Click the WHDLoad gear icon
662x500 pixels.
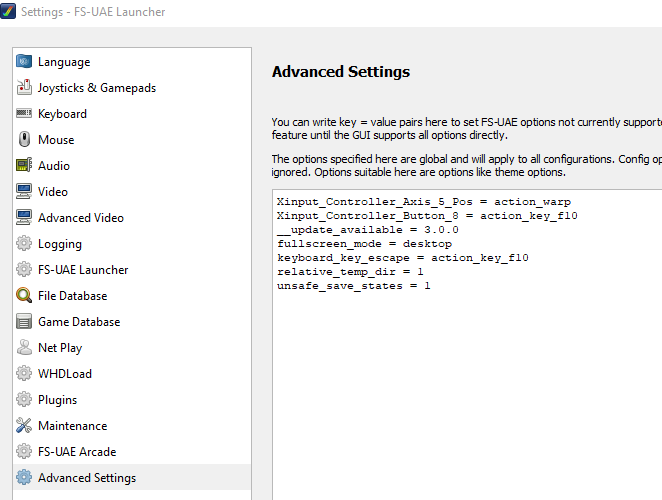click(24, 373)
